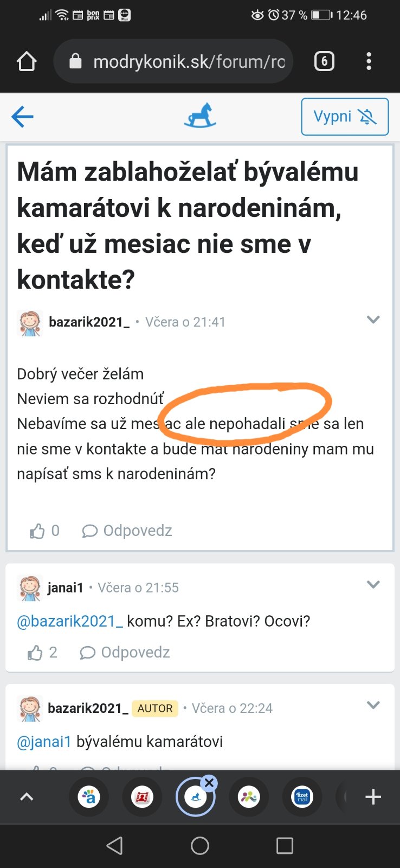
Task: Open the browser three-dot menu
Action: click(369, 61)
